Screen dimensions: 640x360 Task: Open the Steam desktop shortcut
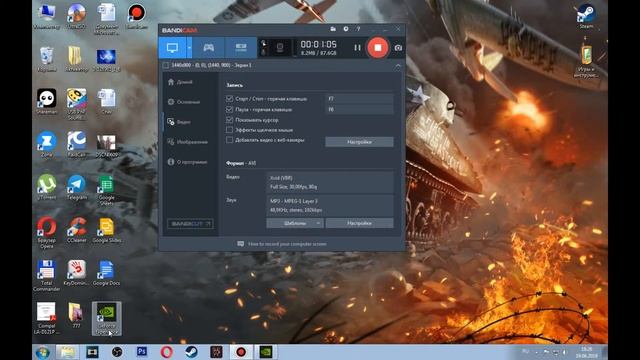point(586,16)
